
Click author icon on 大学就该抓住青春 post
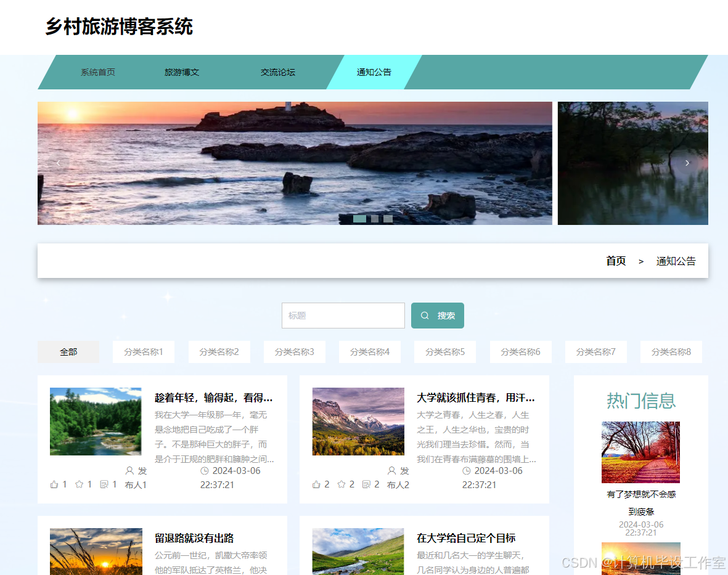392,471
